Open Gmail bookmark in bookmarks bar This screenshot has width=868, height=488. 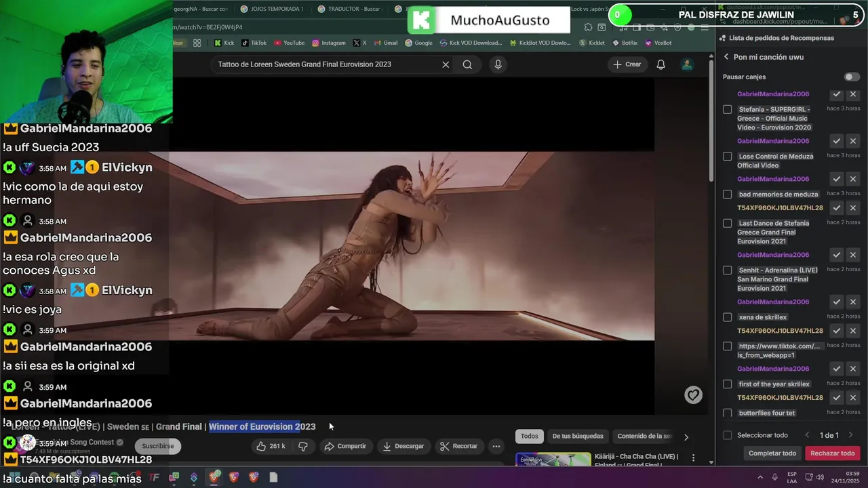(x=386, y=43)
